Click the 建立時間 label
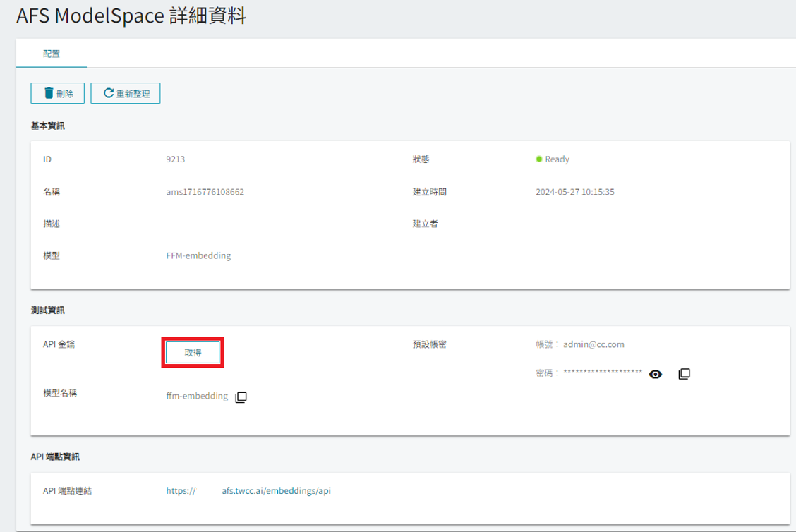The image size is (796, 532). point(430,192)
